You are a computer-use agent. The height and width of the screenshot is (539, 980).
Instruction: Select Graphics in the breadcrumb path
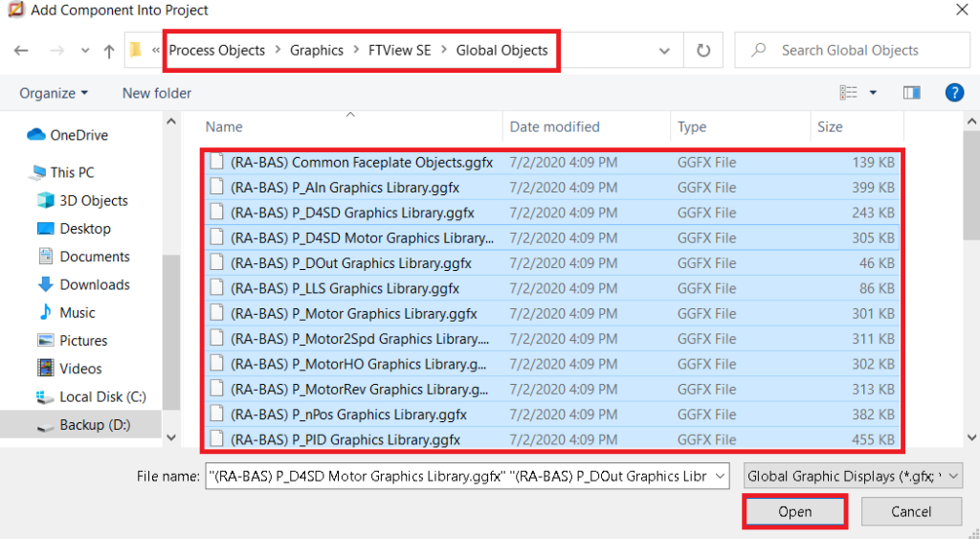(316, 50)
